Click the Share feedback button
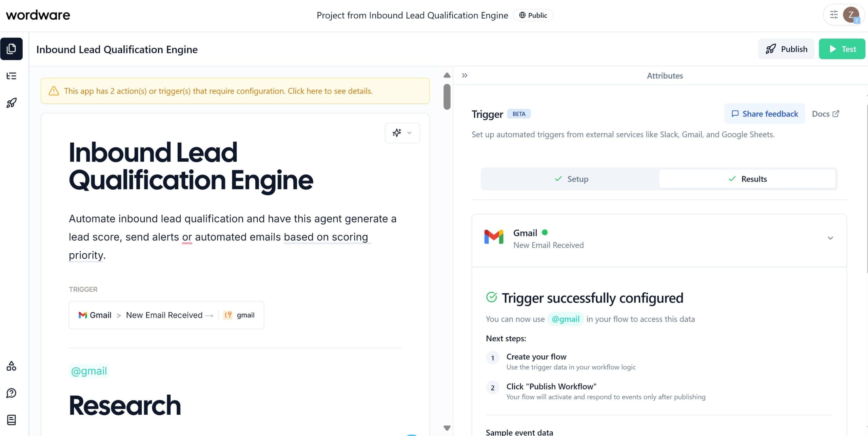This screenshot has width=868, height=436. point(765,114)
